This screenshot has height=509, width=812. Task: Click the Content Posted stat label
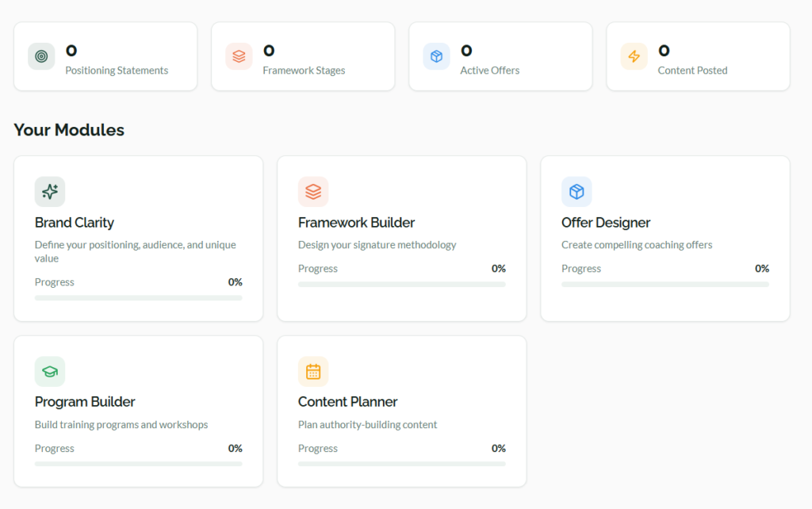tap(692, 71)
